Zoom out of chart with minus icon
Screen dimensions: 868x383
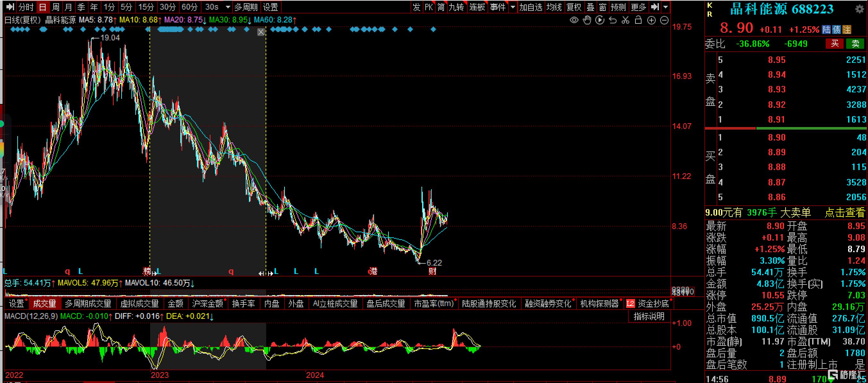coord(664,20)
